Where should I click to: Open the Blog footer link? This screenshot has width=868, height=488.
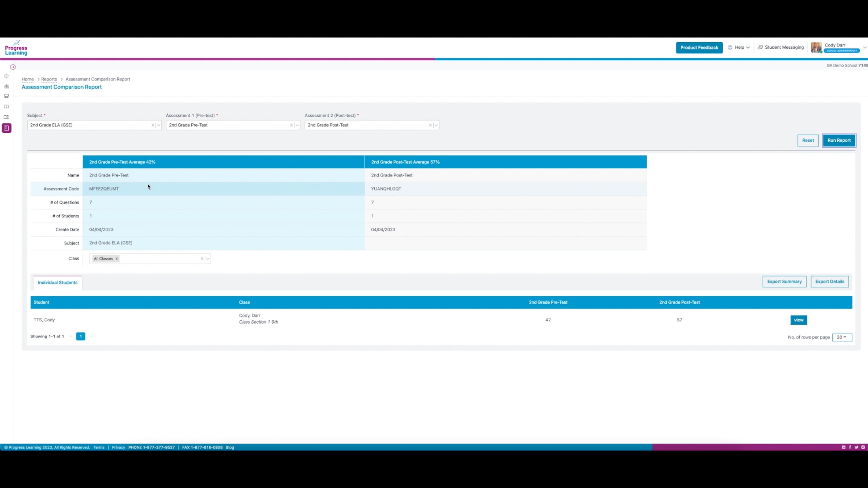(230, 448)
